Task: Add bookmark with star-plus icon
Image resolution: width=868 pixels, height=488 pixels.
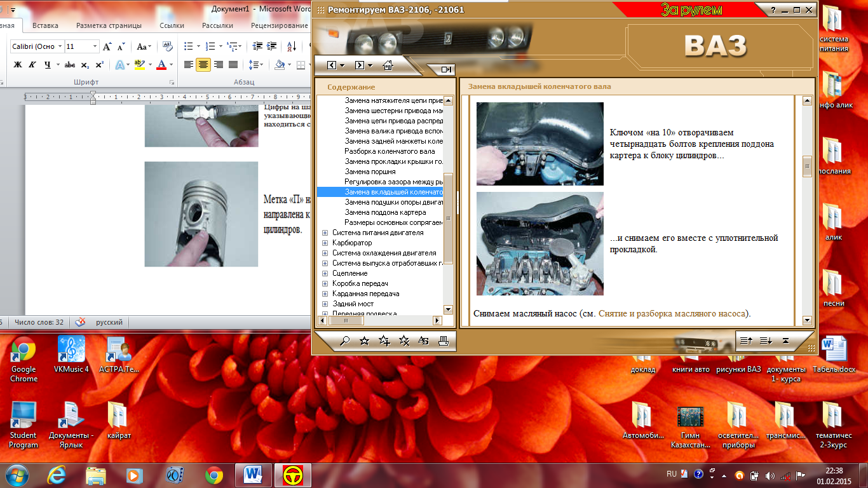Action: coord(384,341)
